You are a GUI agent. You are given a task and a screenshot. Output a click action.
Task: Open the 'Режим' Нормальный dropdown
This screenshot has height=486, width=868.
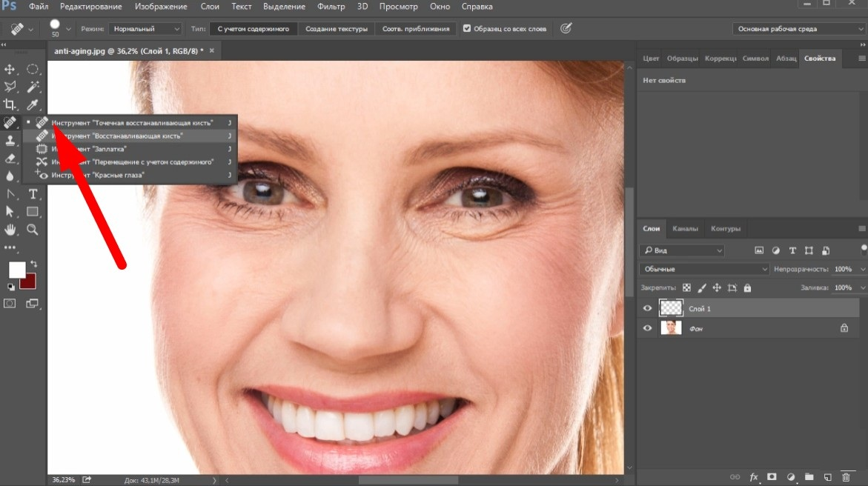[x=145, y=29]
